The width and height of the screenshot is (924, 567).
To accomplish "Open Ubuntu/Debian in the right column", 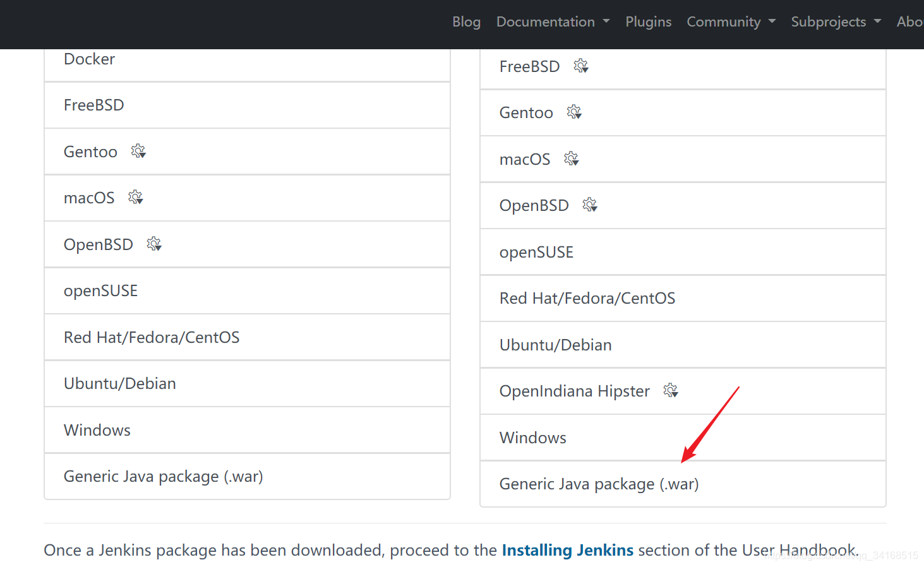I will [x=683, y=345].
